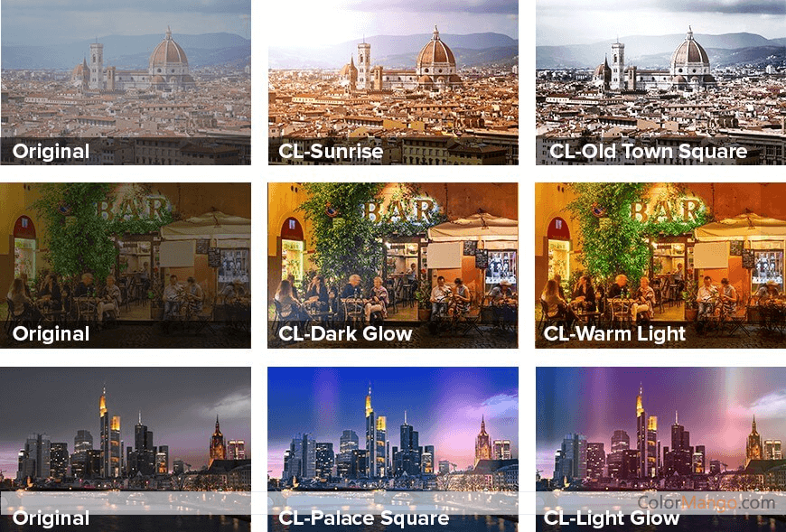Pick the CL-Warm Light preset thumbnail
This screenshot has width=786, height=532.
(660, 265)
